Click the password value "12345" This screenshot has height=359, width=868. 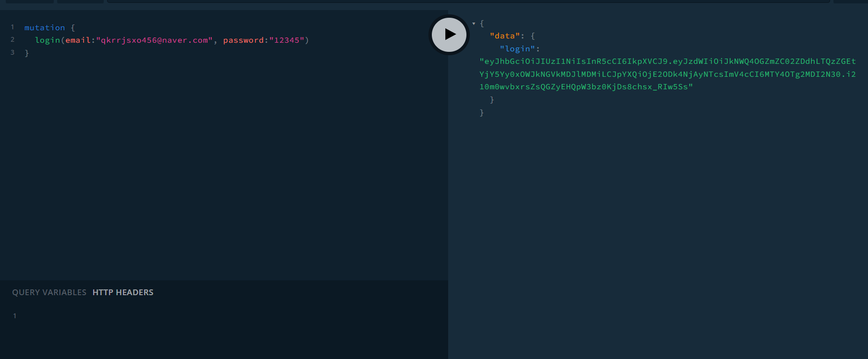(287, 40)
